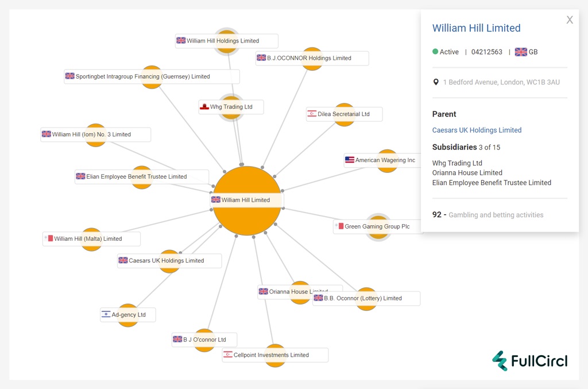
Task: Click the Cellpoint Investments Limited node
Action: [275, 355]
